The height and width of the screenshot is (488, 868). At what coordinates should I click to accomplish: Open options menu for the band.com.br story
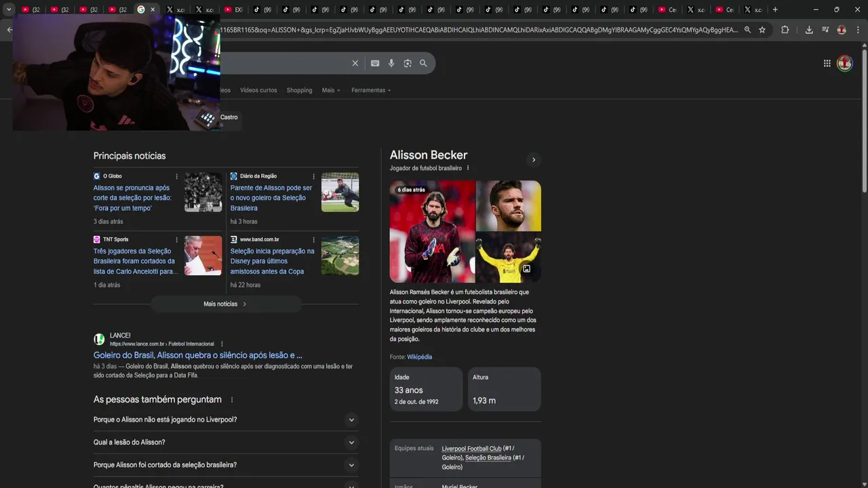[x=313, y=239]
